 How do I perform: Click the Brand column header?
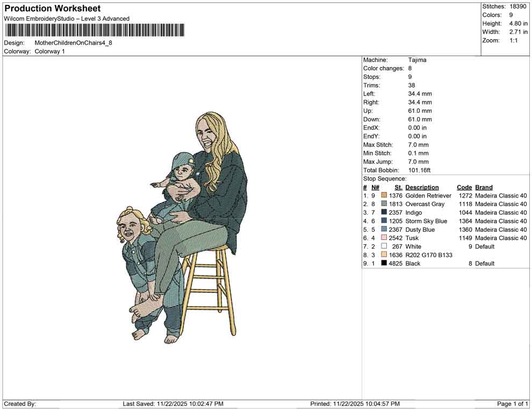pos(484,187)
